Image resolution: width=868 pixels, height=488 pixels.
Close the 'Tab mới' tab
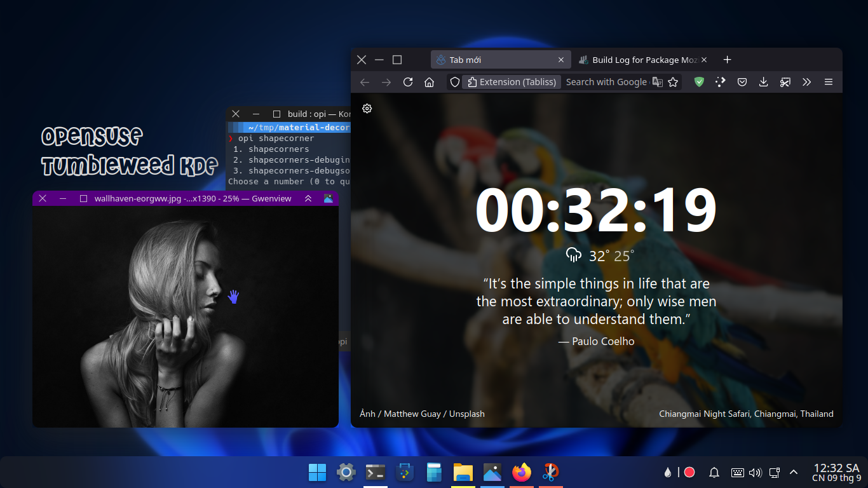(x=561, y=60)
